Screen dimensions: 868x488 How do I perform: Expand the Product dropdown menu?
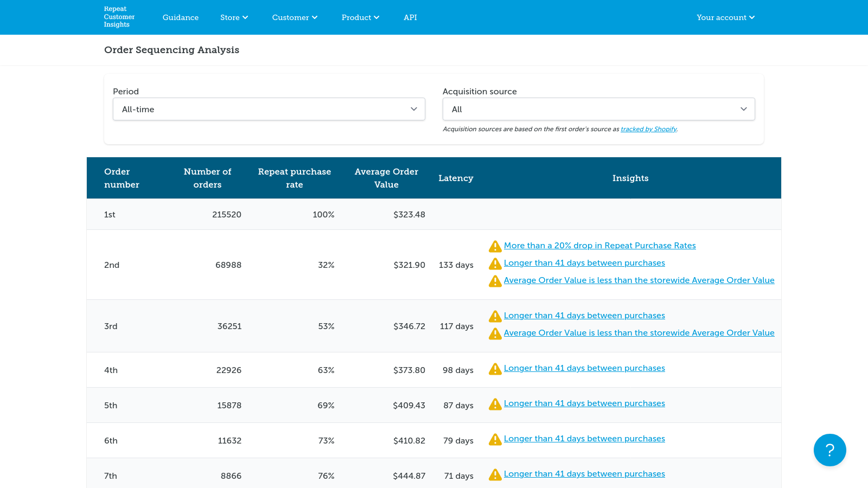[361, 17]
